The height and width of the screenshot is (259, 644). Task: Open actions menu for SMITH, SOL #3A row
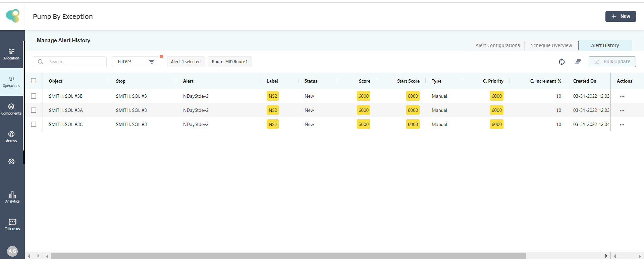(x=622, y=111)
